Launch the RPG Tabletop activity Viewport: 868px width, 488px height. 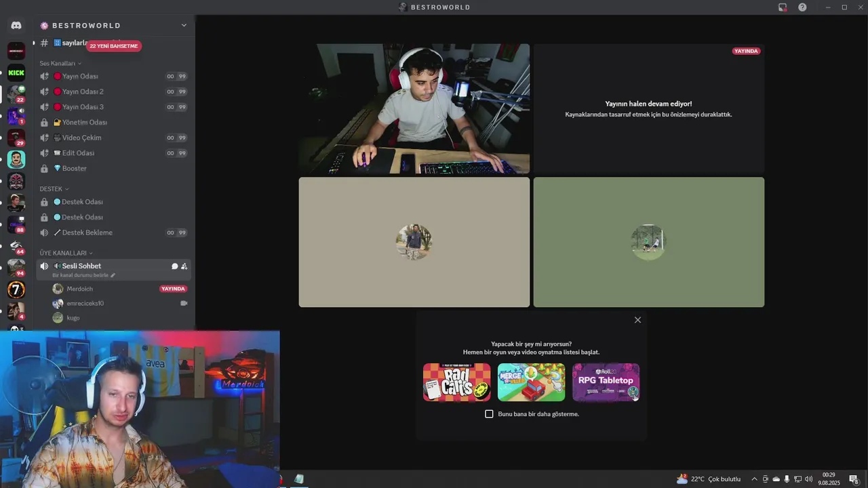pyautogui.click(x=606, y=382)
